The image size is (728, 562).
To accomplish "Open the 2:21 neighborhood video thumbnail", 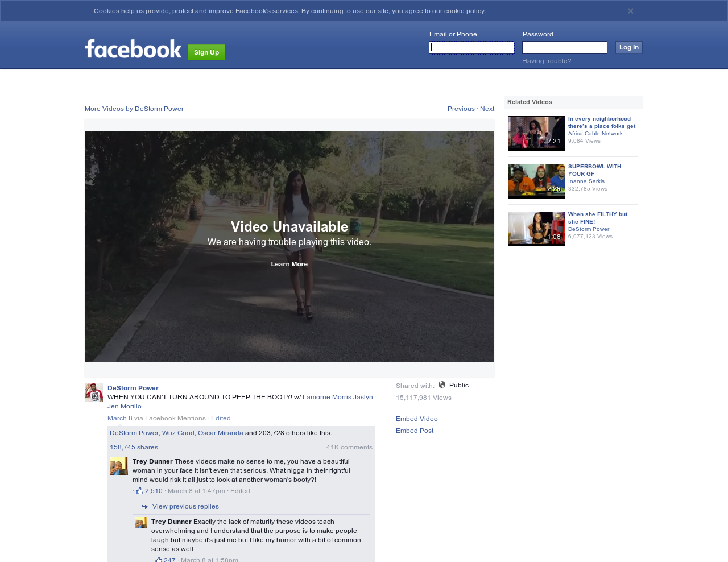I will click(x=537, y=133).
